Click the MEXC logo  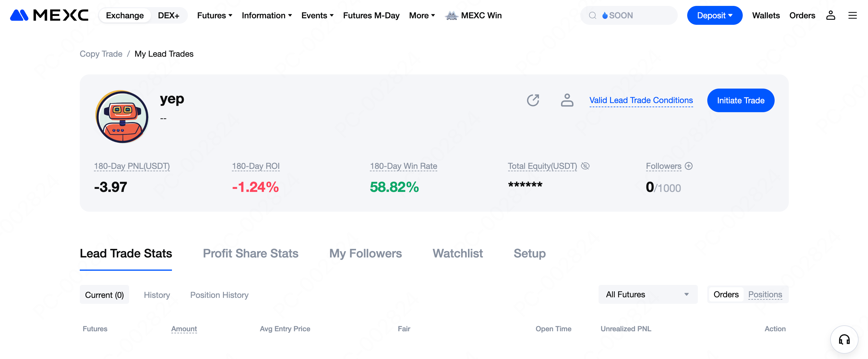pos(49,15)
